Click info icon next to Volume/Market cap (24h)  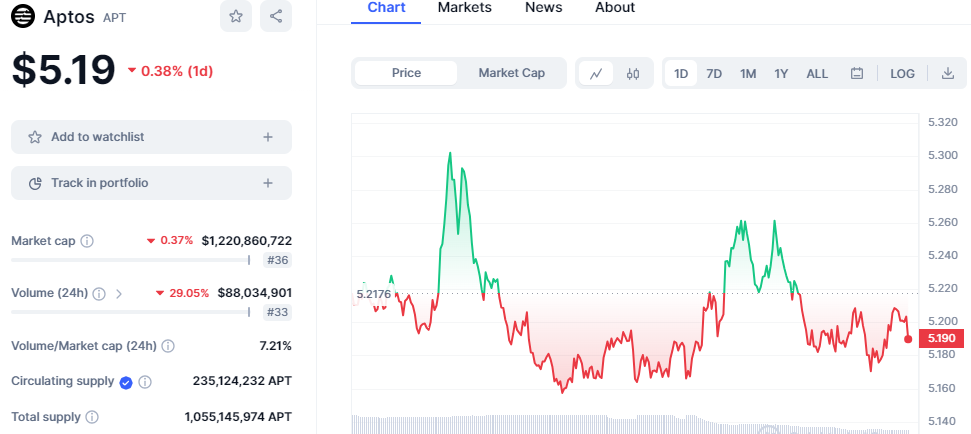click(x=168, y=346)
